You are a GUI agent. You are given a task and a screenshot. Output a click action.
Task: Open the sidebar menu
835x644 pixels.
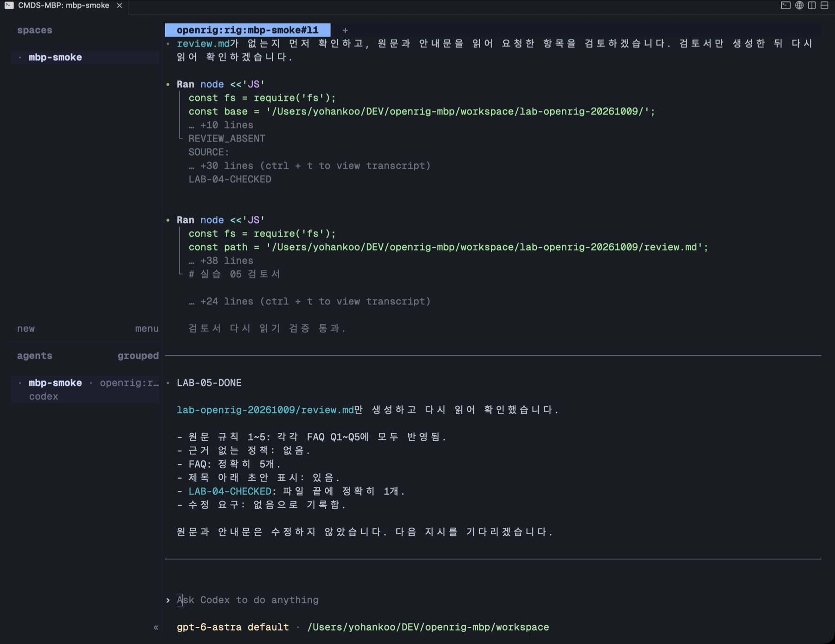tap(147, 328)
